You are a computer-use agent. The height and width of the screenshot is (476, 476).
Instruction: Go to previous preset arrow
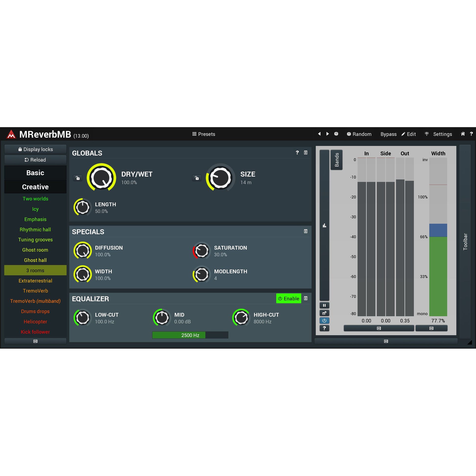(x=319, y=134)
